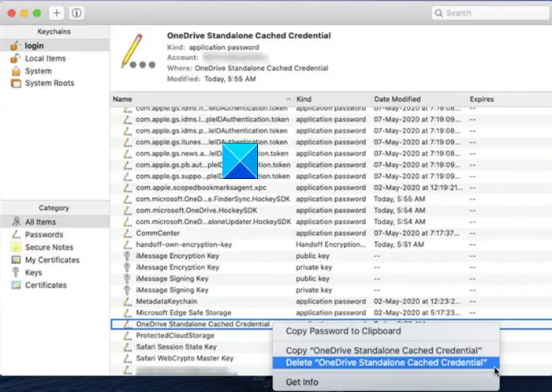Image resolution: width=552 pixels, height=392 pixels.
Task: Select the CommCenter row
Action: (331, 233)
